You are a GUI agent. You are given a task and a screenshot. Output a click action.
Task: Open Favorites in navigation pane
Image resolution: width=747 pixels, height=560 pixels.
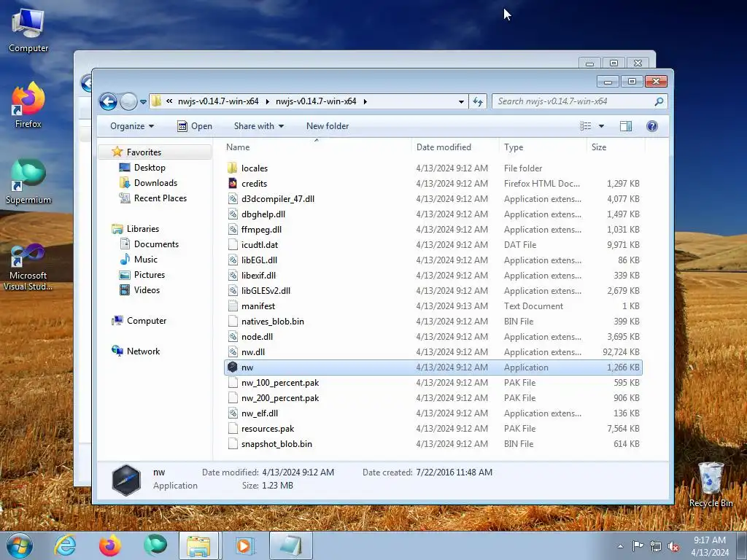[x=144, y=152]
